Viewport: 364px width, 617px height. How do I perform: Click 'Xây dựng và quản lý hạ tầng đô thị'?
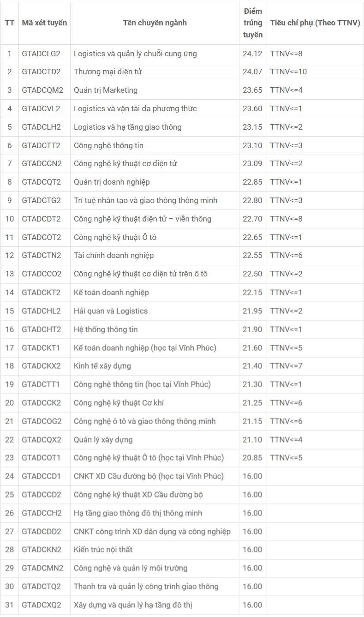tap(135, 605)
